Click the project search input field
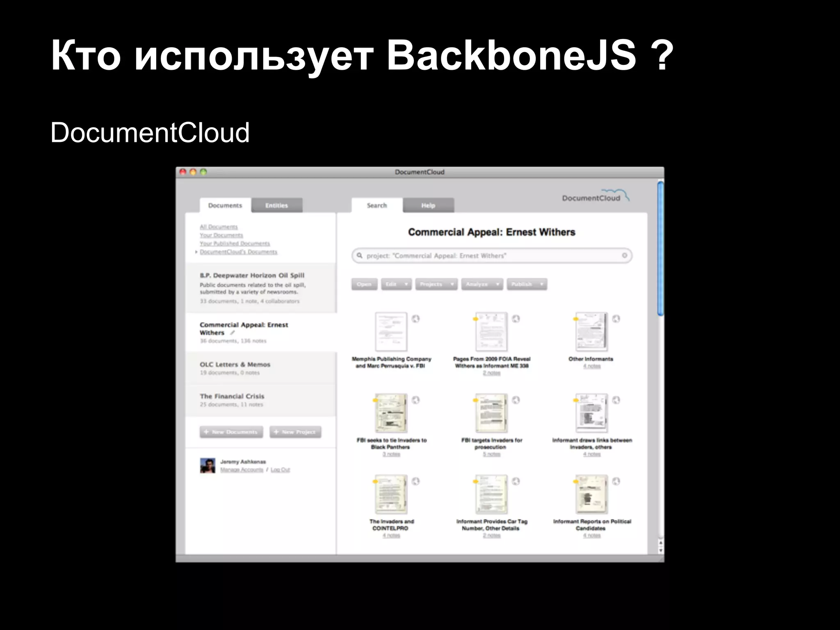 pyautogui.click(x=492, y=256)
